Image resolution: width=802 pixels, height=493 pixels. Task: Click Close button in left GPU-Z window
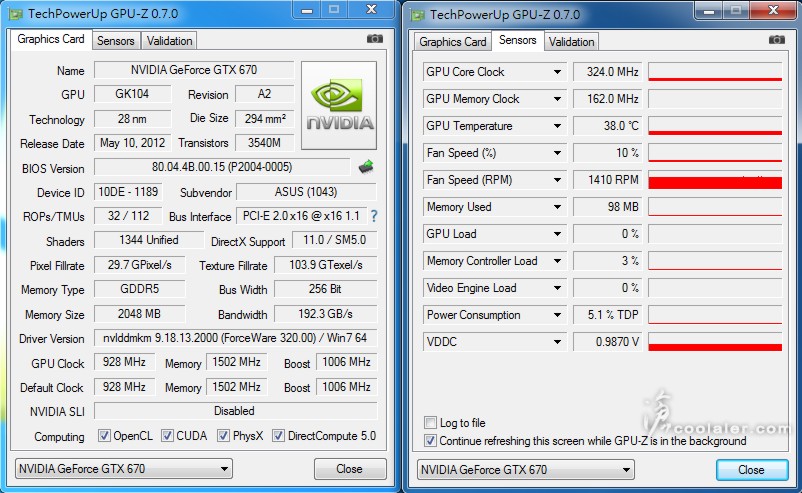coord(350,469)
